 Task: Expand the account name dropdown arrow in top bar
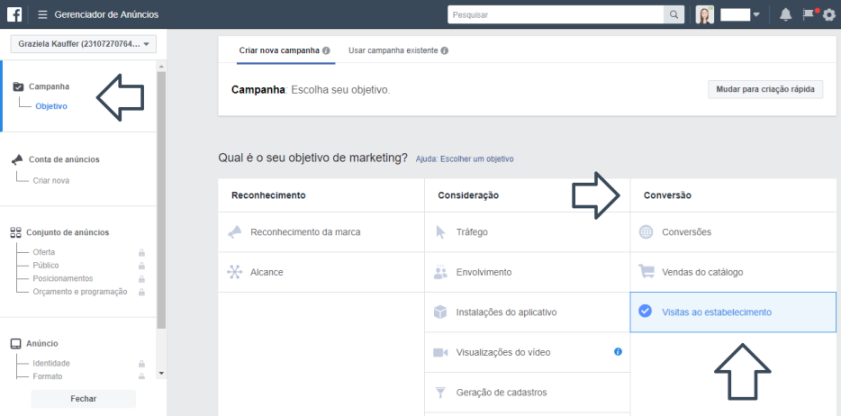(756, 14)
